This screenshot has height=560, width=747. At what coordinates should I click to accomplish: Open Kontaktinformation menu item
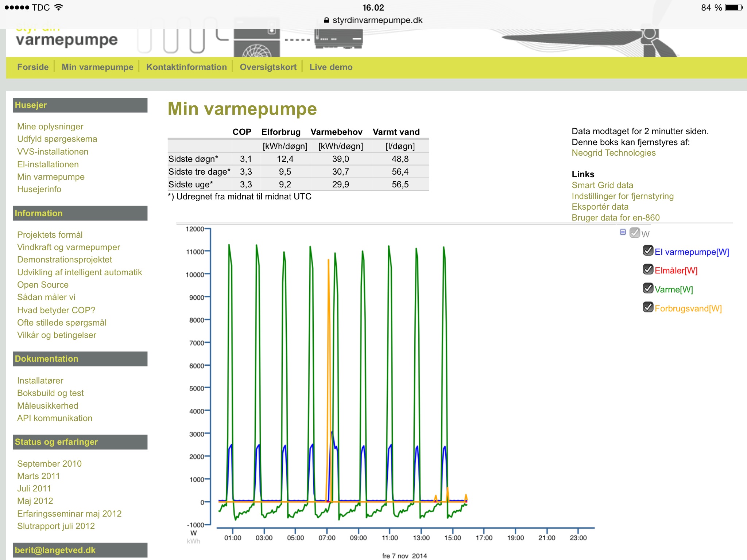(x=186, y=67)
